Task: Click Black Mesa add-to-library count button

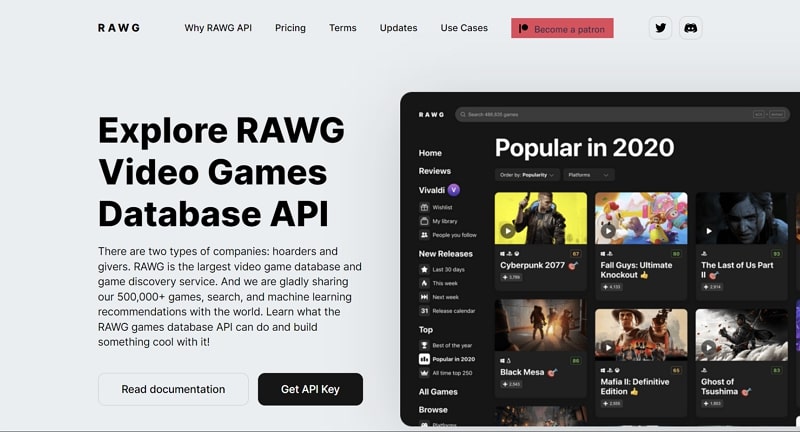Action: [511, 384]
